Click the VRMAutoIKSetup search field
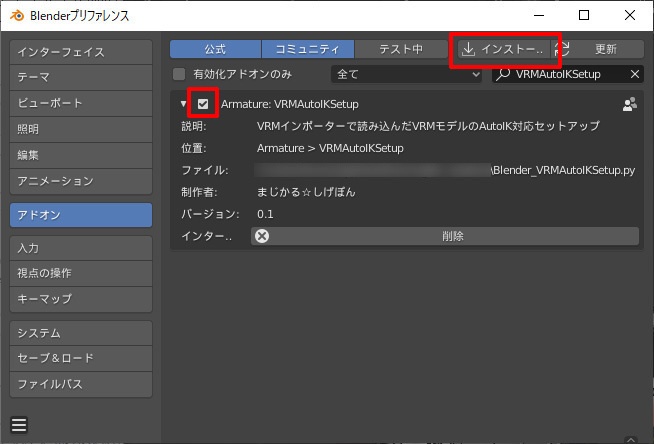The image size is (654, 444). click(568, 74)
